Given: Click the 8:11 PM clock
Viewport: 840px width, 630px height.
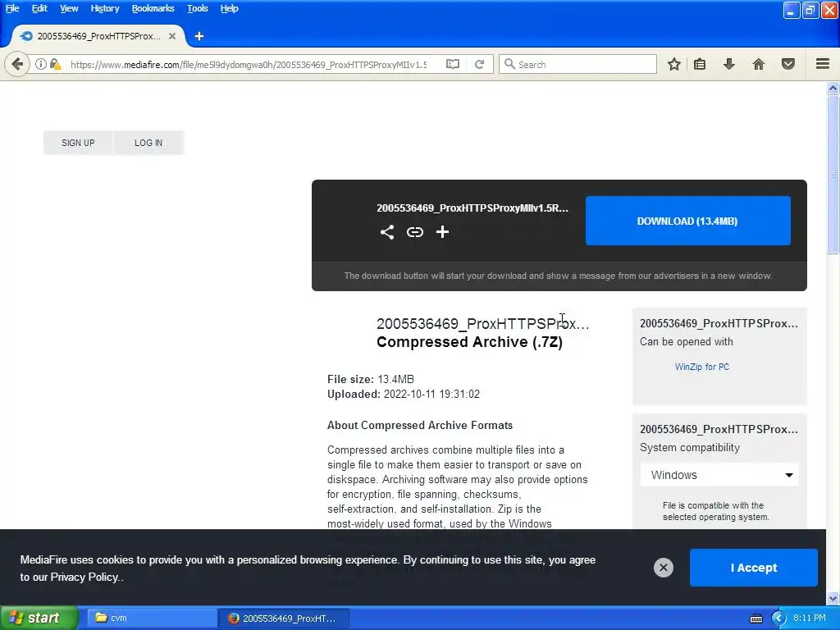Looking at the screenshot, I should tap(810, 618).
